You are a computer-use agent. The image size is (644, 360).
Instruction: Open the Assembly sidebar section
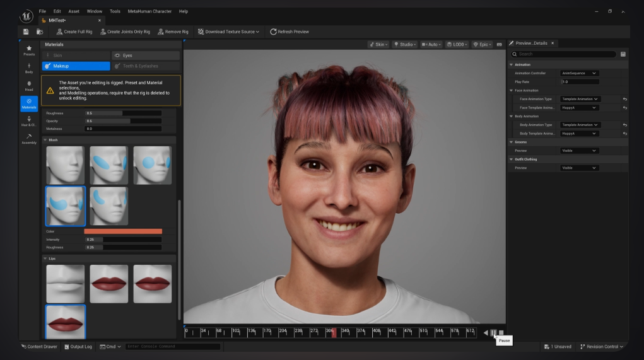tap(29, 139)
